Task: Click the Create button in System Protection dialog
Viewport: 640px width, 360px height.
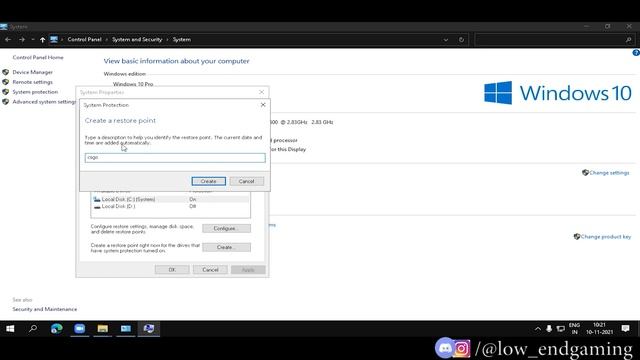Action: (208, 181)
